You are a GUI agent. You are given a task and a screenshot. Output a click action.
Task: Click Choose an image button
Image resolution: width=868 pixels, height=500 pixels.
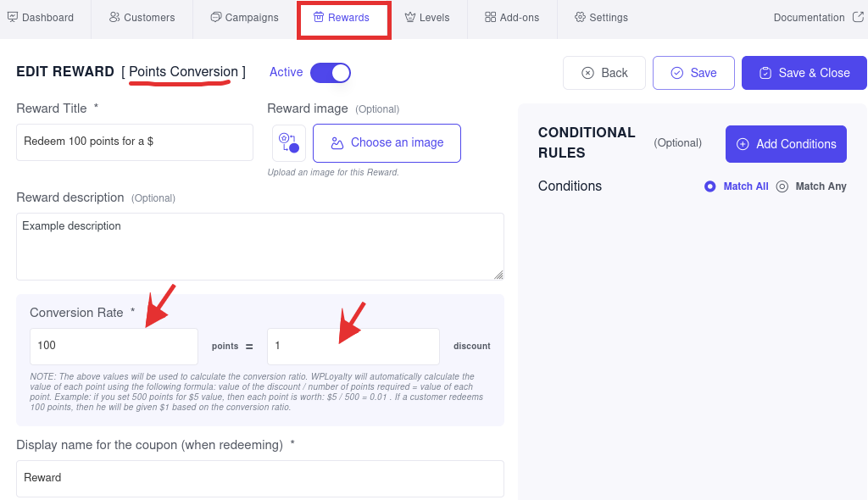[387, 143]
